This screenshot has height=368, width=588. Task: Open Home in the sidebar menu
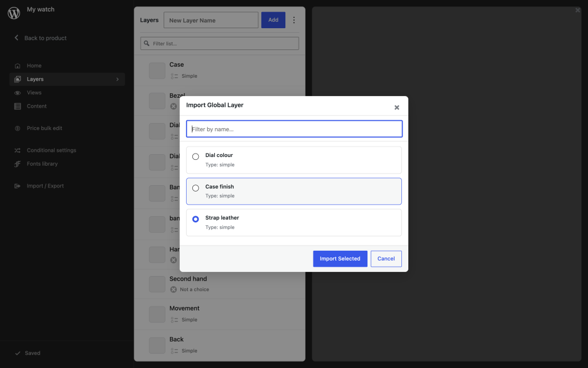click(34, 66)
